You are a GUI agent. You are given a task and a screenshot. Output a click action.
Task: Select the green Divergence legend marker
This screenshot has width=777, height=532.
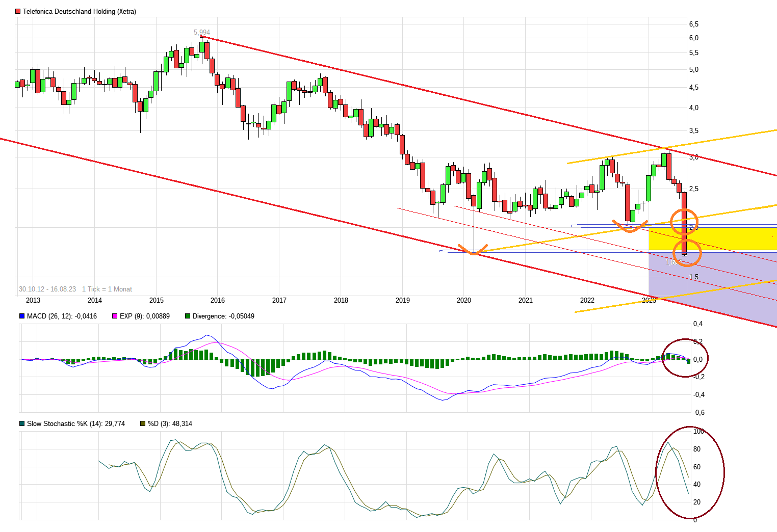click(189, 316)
